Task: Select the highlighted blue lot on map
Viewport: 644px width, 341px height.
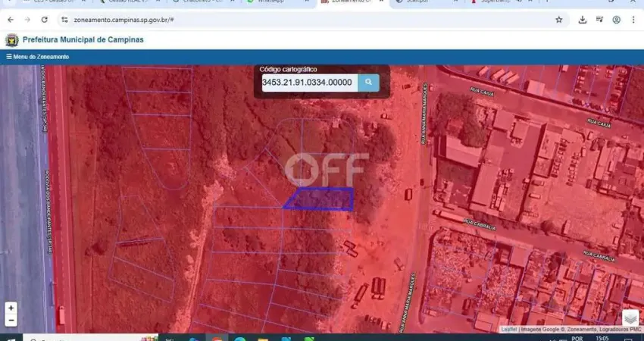Action: point(320,199)
